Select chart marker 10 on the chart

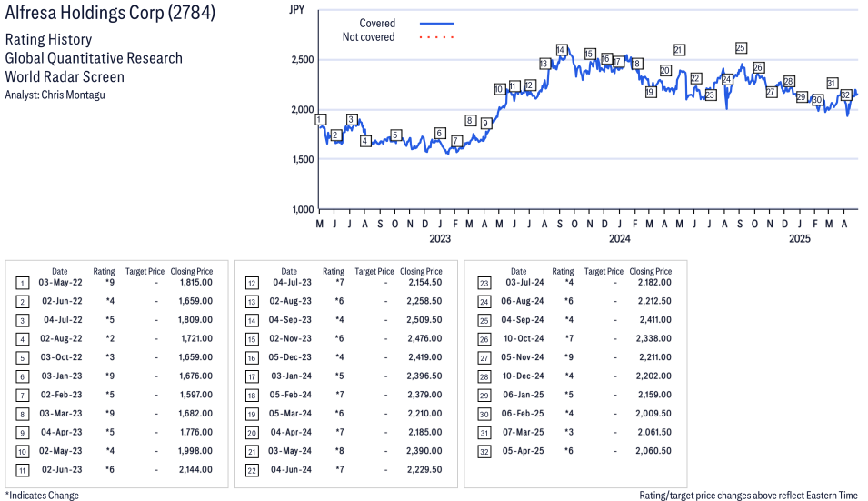499,89
